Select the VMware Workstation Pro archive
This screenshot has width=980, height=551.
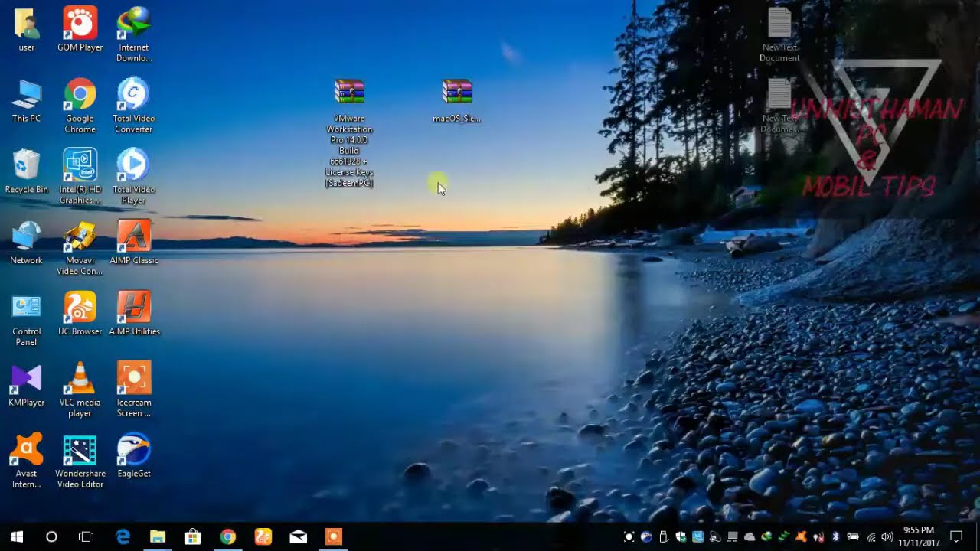pos(350,93)
